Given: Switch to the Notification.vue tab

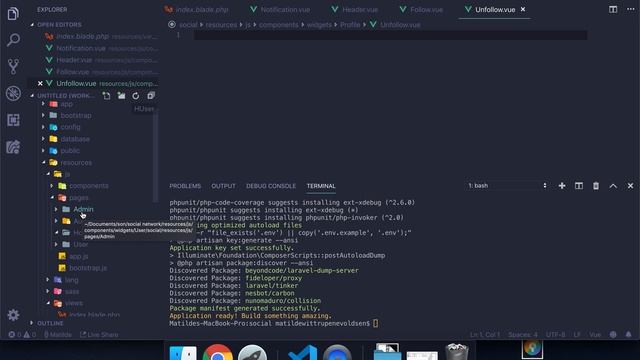Looking at the screenshot, I should pyautogui.click(x=280, y=9).
